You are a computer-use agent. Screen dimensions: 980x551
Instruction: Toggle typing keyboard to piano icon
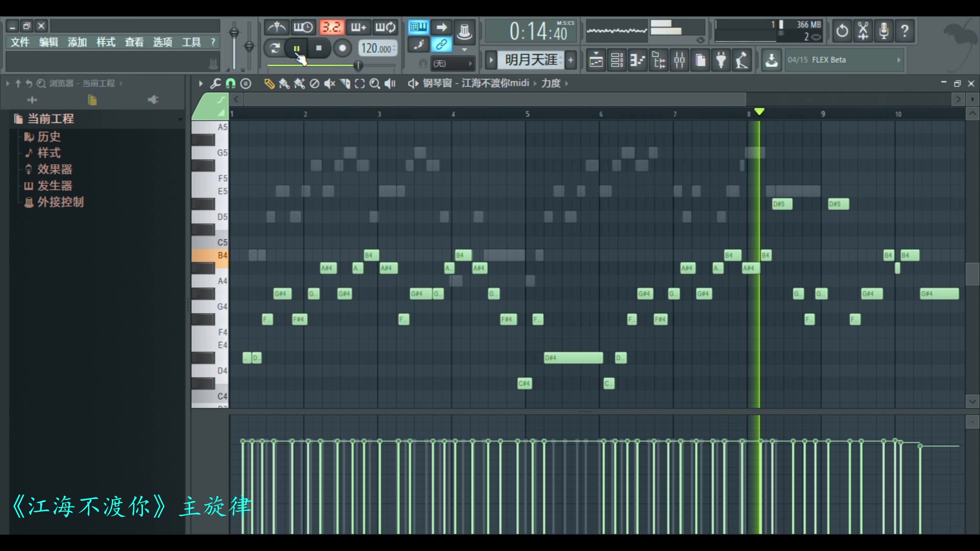click(x=419, y=27)
